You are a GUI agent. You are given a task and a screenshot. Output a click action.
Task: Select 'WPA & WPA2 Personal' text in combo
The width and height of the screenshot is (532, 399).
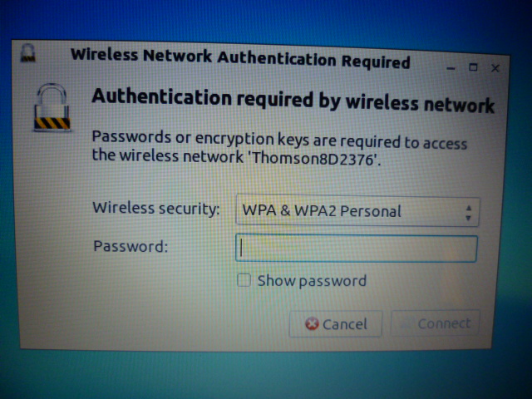tap(322, 210)
